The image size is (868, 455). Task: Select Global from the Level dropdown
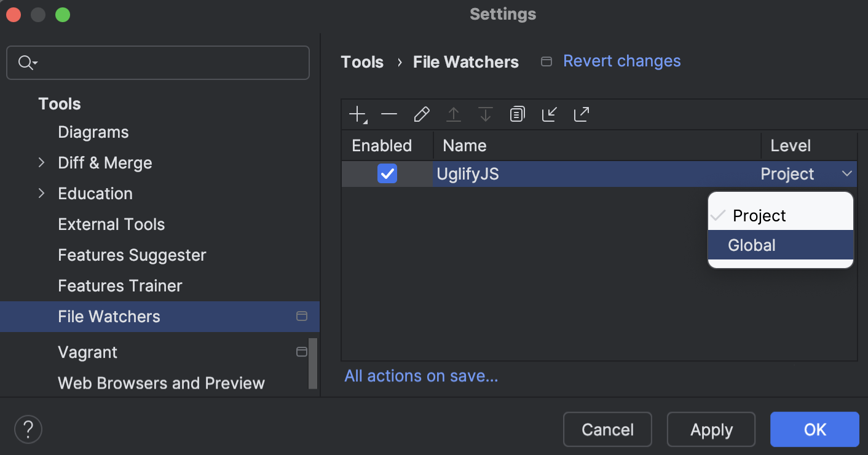(x=751, y=245)
